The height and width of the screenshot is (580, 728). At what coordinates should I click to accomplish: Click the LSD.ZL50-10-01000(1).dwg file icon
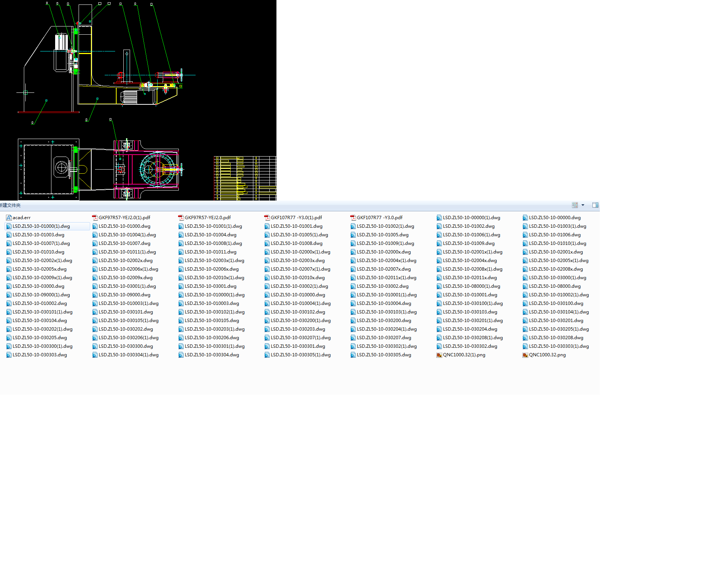[x=9, y=226]
